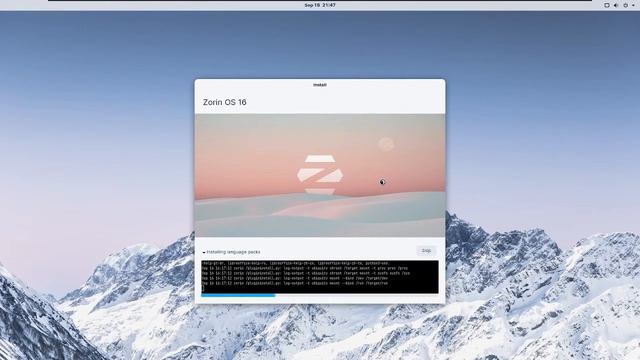The width and height of the screenshot is (640, 360).
Task: Click the power icon in top bar
Action: click(x=625, y=5)
